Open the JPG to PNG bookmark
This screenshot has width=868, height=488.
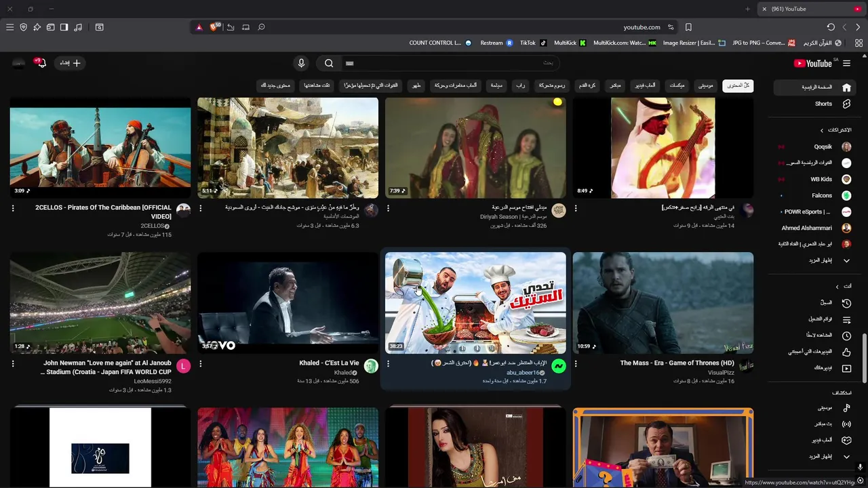click(x=764, y=43)
